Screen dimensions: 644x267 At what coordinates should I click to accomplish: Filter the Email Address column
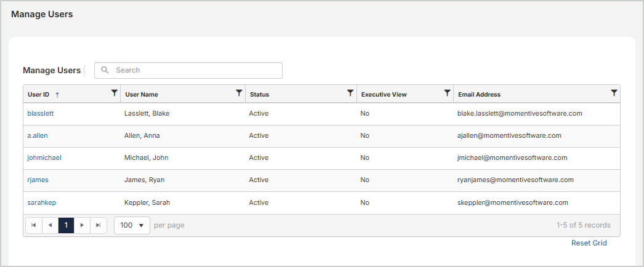coord(614,93)
